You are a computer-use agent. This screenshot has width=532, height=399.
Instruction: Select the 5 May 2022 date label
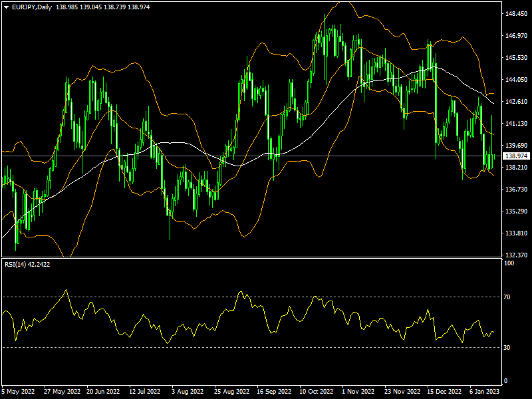pos(19,392)
